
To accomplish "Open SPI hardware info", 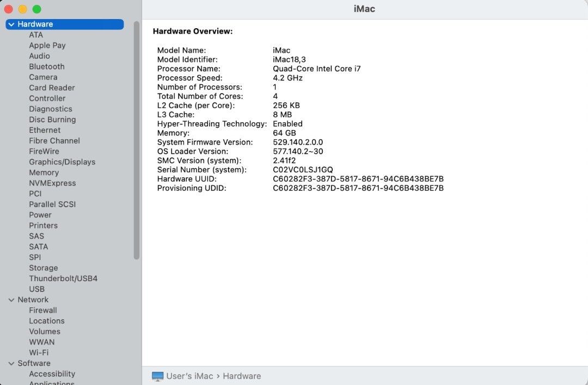I will (x=35, y=257).
